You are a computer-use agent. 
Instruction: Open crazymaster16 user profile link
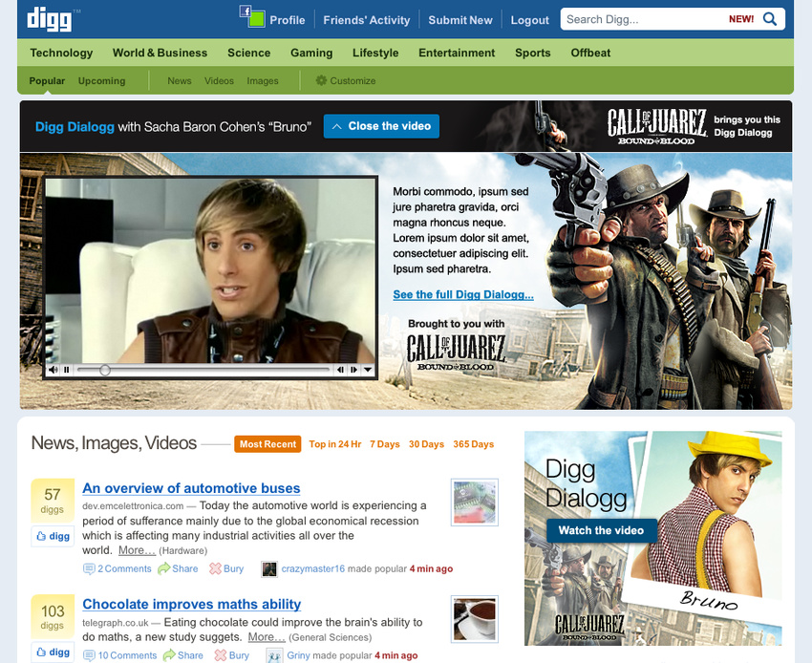pos(312,568)
